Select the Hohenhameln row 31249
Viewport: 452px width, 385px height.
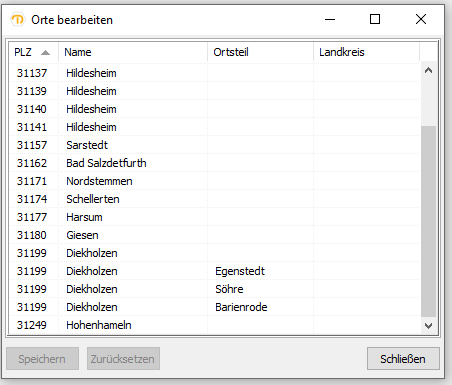click(x=214, y=325)
